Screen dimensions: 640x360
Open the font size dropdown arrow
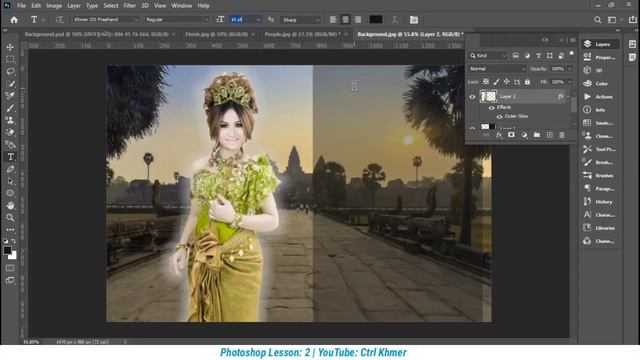pos(258,20)
